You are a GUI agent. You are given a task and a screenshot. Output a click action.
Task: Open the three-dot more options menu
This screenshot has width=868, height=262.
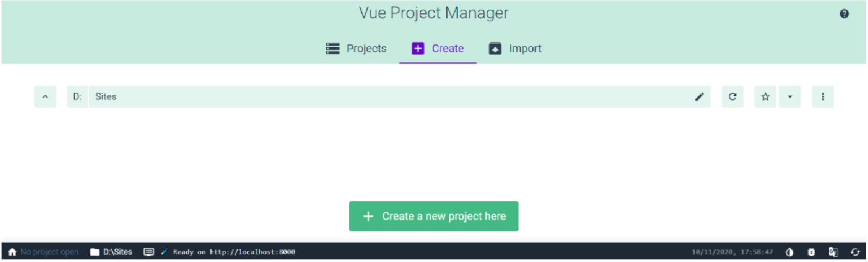pos(823,96)
